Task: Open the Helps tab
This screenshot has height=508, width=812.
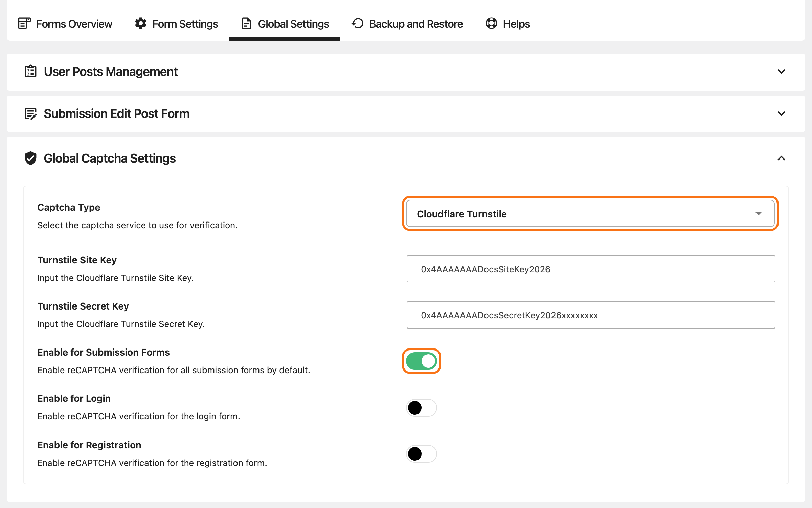Action: [x=507, y=24]
